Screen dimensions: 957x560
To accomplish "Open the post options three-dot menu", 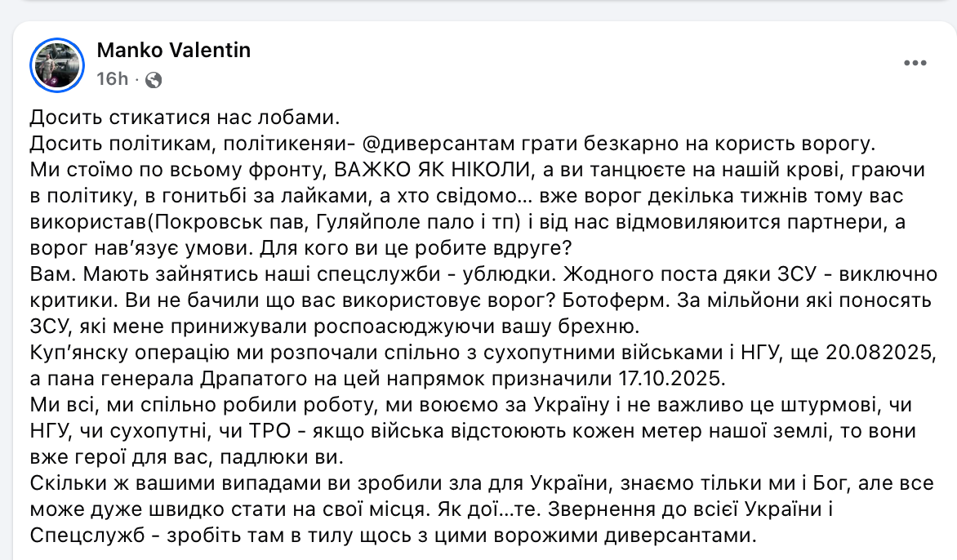I will (x=914, y=64).
